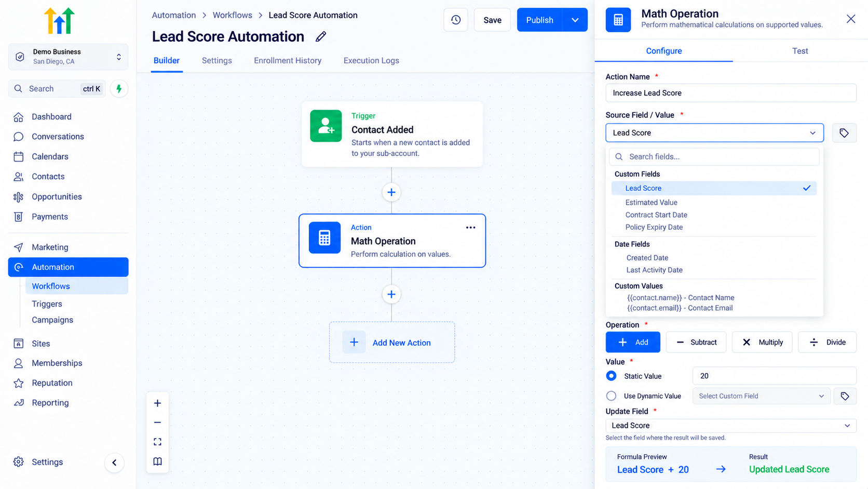Choose the Subtract operation
Image resolution: width=868 pixels, height=489 pixels.
tap(696, 342)
